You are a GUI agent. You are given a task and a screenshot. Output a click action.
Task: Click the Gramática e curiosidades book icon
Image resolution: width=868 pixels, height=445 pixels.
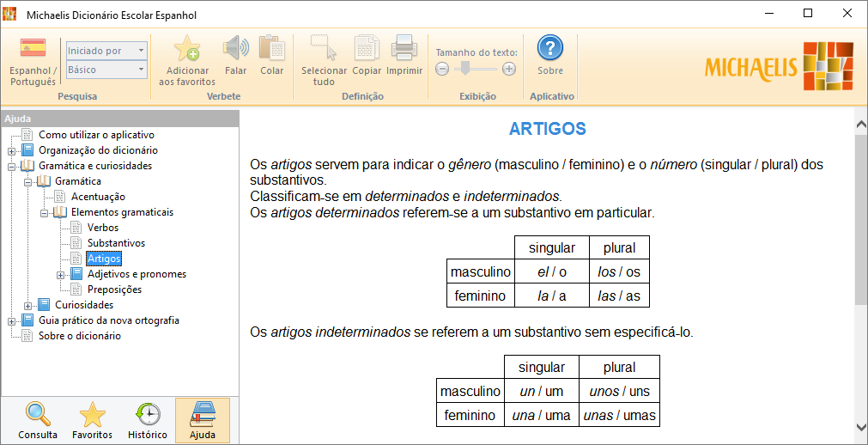pos(27,166)
